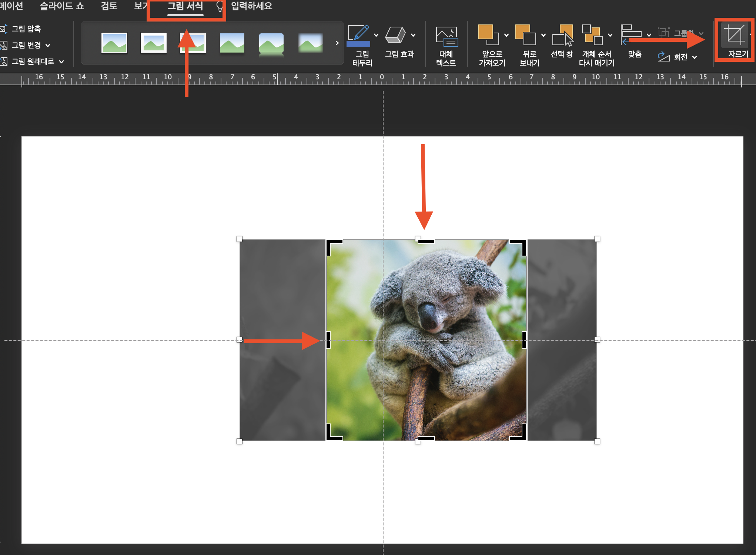Screen dimensions: 756x555
Task: Open the Review (검토) tab
Action: [x=109, y=6]
